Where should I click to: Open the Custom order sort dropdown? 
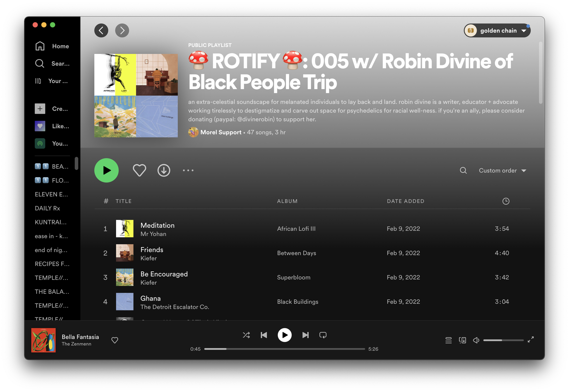(x=502, y=170)
